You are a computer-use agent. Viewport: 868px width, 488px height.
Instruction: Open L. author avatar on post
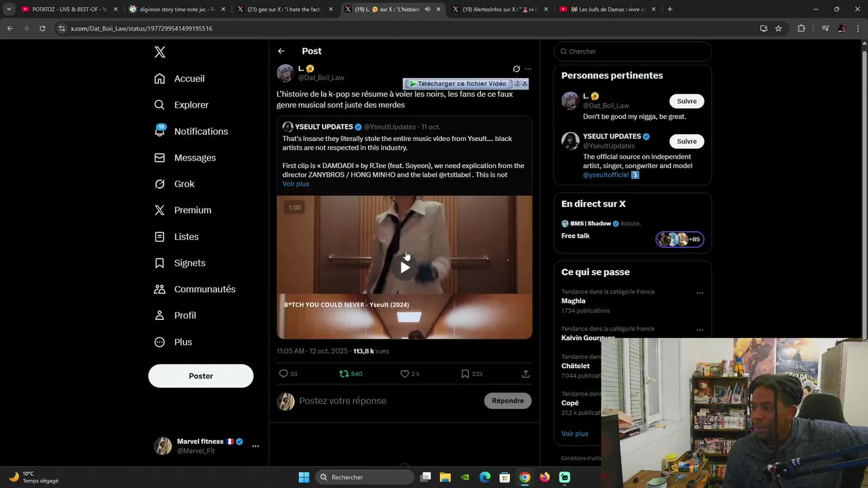(285, 73)
